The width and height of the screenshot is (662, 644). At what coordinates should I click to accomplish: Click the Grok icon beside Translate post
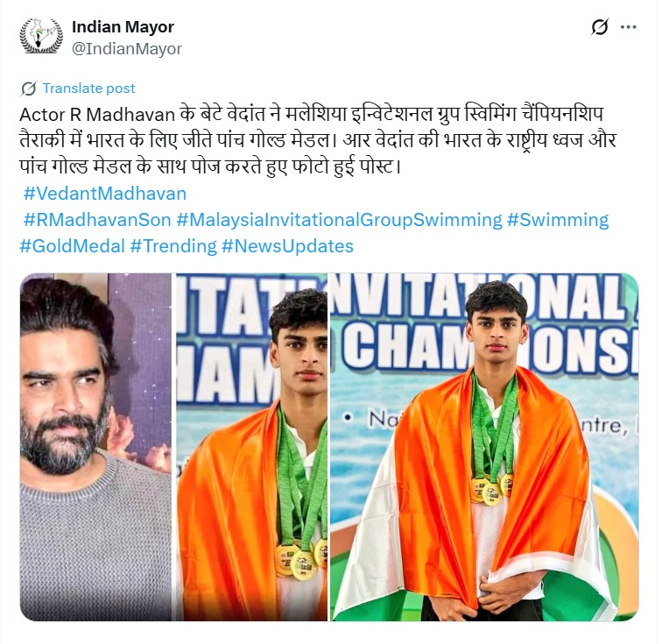point(28,88)
